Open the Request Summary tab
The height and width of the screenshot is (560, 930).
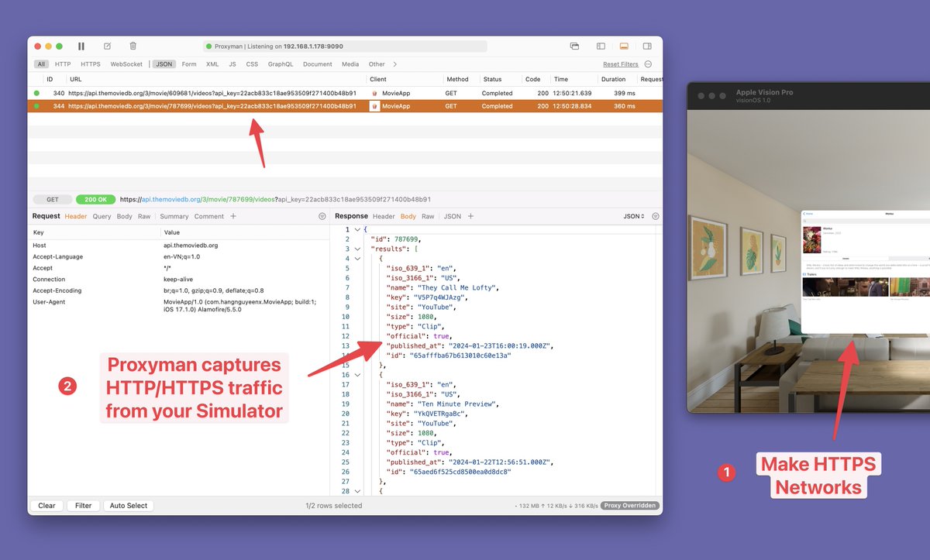click(174, 217)
